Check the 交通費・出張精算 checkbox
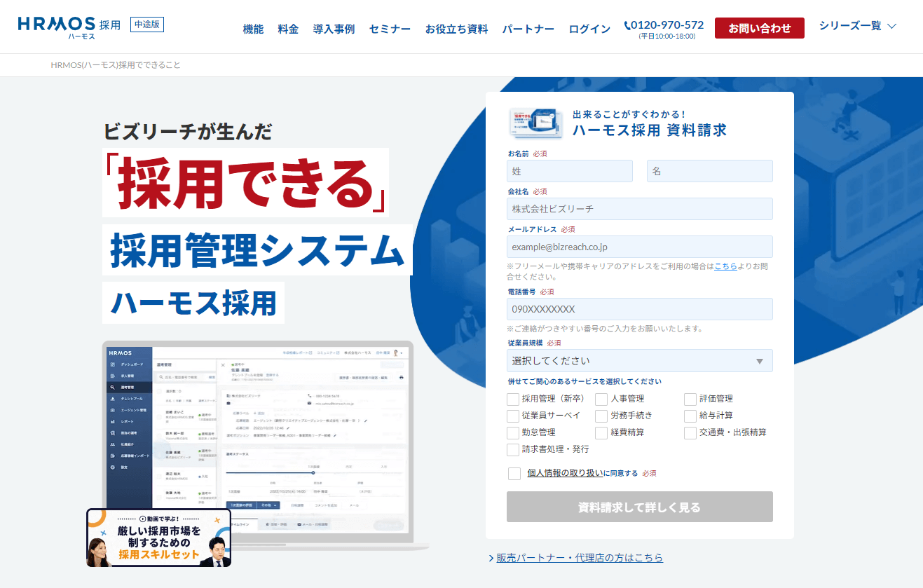 coord(690,432)
